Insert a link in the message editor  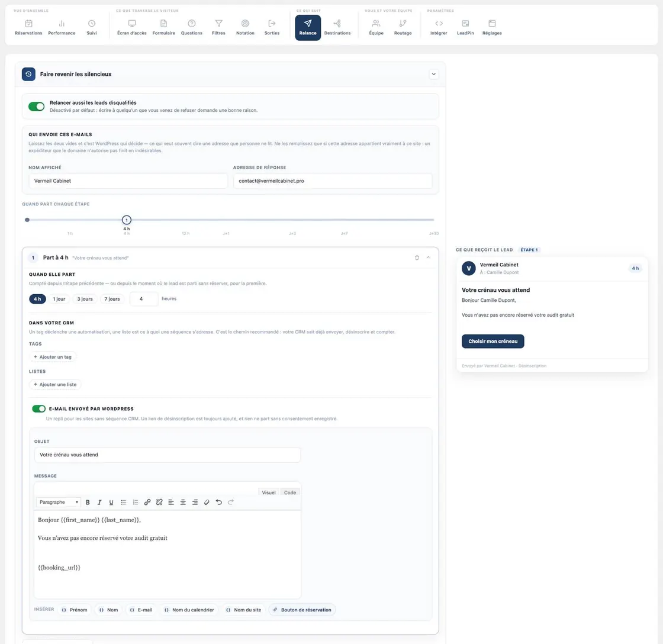tap(147, 503)
